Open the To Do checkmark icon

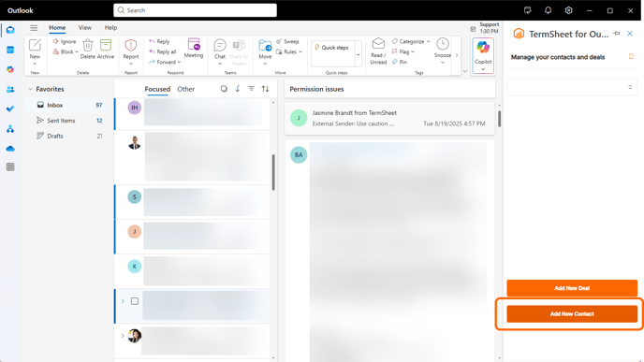[10, 109]
